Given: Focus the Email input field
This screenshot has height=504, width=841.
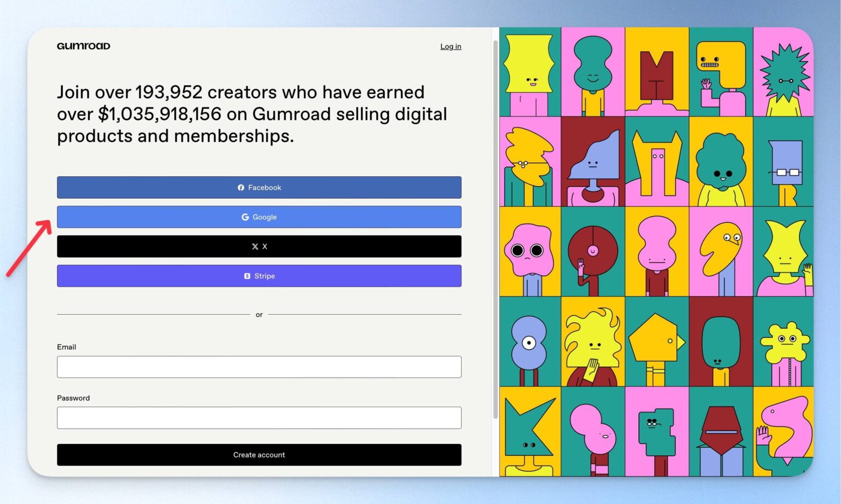Looking at the screenshot, I should 259,367.
